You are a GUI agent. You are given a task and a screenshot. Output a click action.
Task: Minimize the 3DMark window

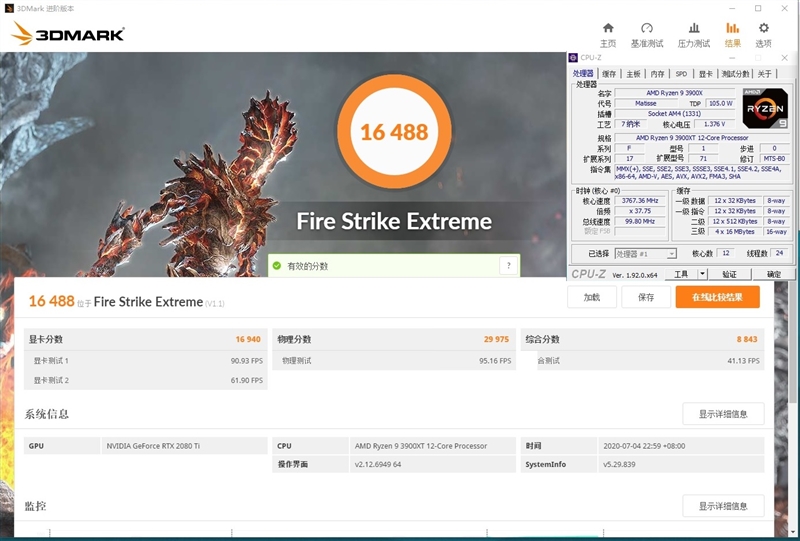click(x=732, y=8)
